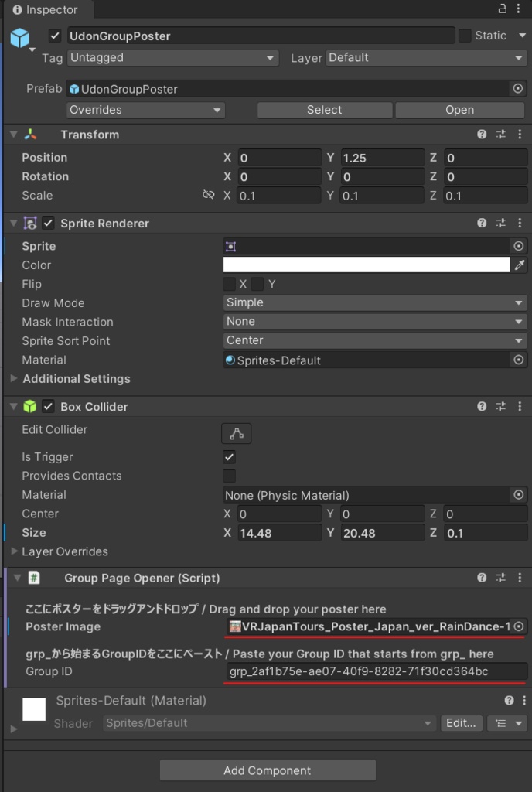This screenshot has height=792, width=532.
Task: Click the Sprite Renderer Material object picker
Action: pyautogui.click(x=518, y=360)
